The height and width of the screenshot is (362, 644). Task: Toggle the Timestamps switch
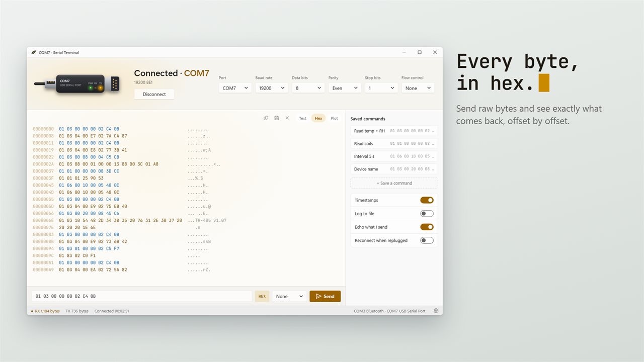(427, 200)
